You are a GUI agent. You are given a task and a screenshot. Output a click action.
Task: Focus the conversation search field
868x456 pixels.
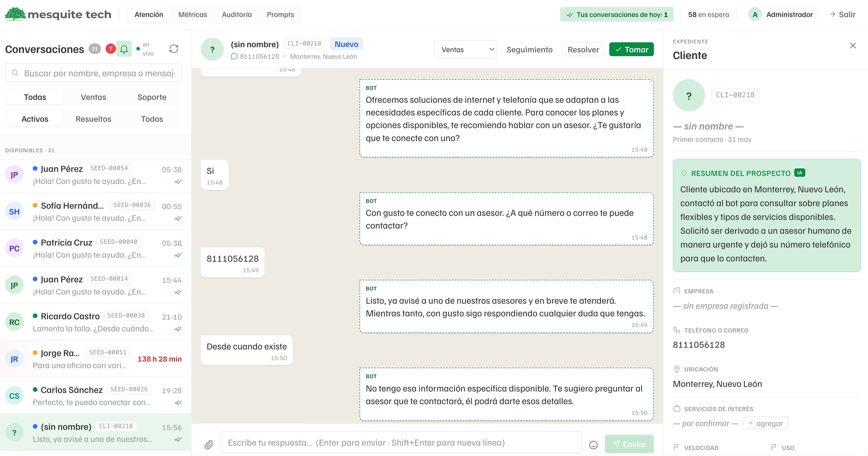93,73
